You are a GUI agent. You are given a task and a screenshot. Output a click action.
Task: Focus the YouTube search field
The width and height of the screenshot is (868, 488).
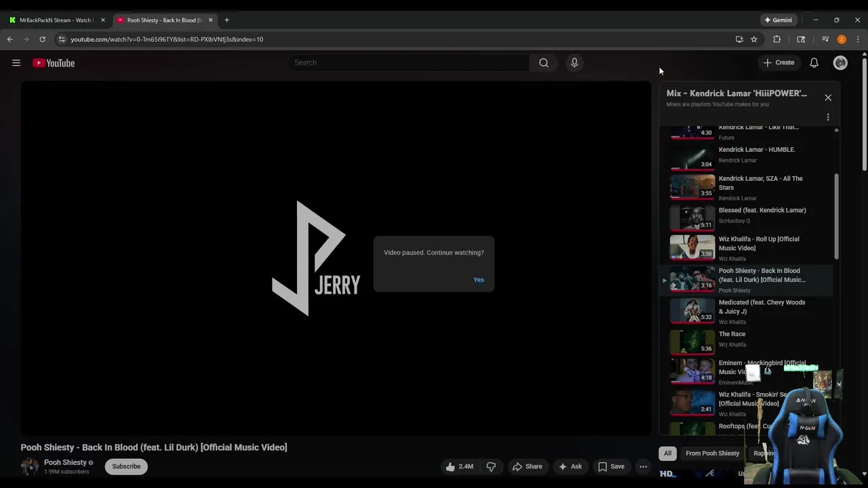click(x=408, y=63)
